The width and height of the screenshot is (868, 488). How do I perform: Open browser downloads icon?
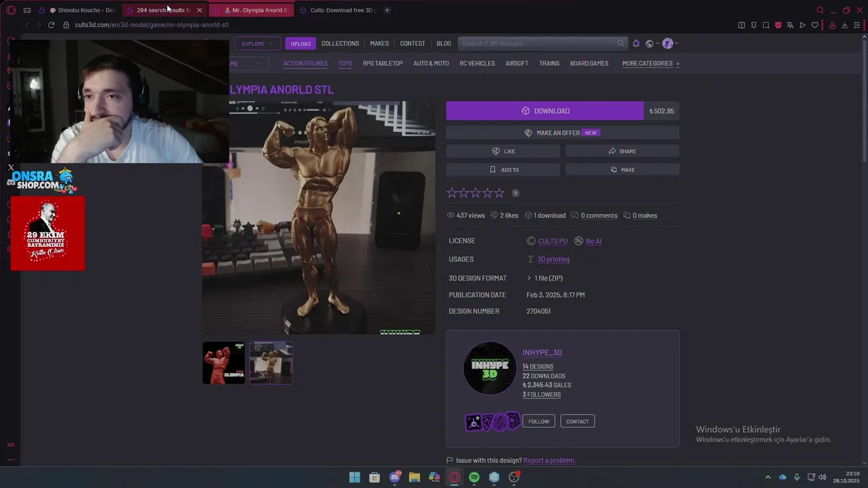(844, 25)
